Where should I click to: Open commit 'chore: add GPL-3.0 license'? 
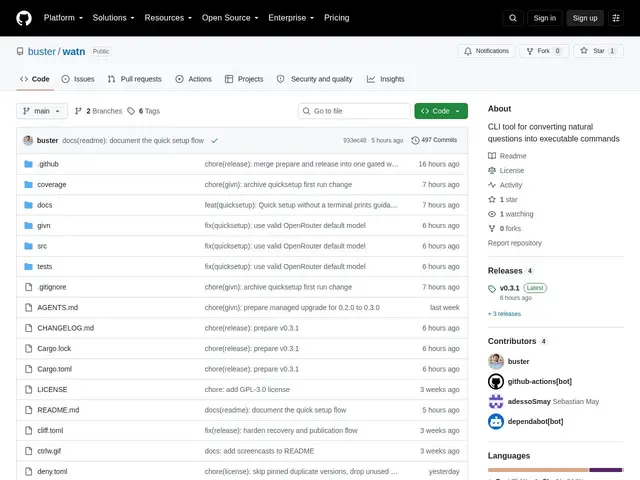tap(247, 389)
